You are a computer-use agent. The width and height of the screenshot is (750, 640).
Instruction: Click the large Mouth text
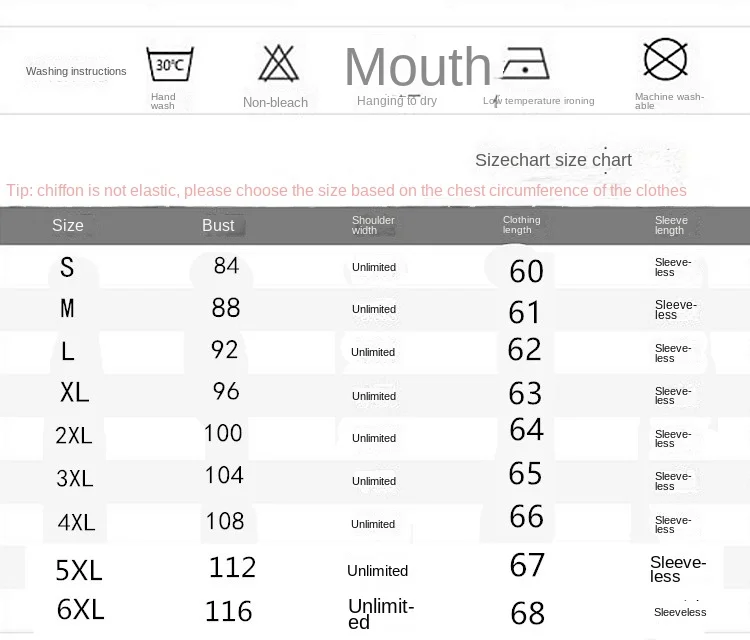tap(418, 66)
